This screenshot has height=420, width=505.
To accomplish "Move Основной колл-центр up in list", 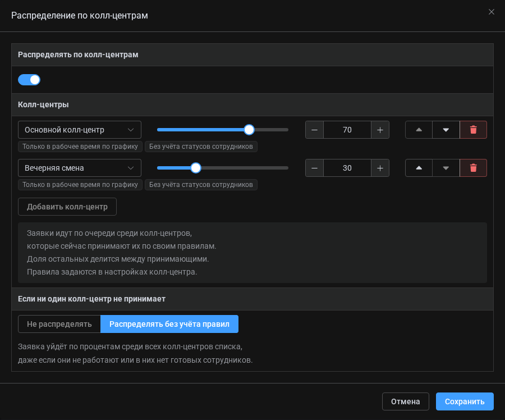I will [x=419, y=130].
